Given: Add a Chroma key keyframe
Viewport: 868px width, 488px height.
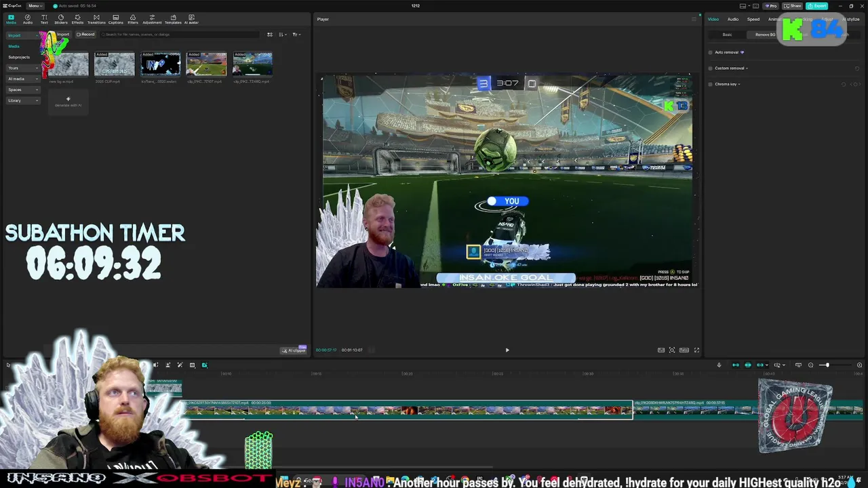Looking at the screenshot, I should click(x=856, y=85).
